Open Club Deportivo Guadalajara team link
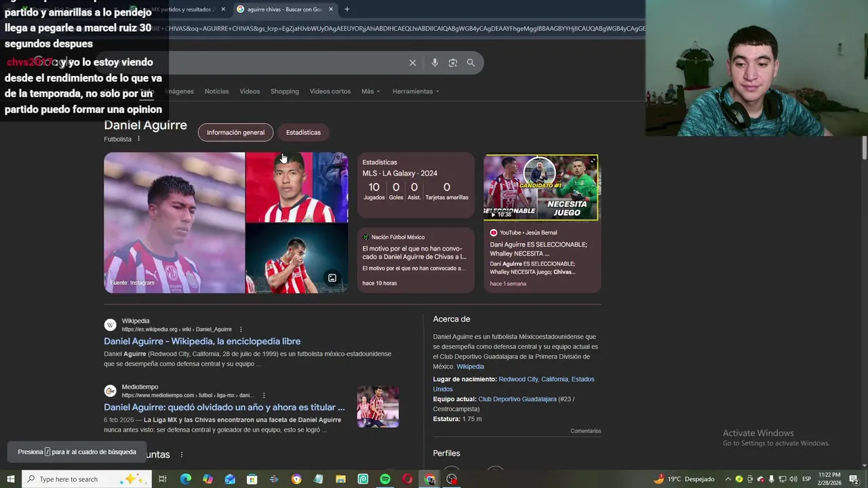 click(x=517, y=399)
